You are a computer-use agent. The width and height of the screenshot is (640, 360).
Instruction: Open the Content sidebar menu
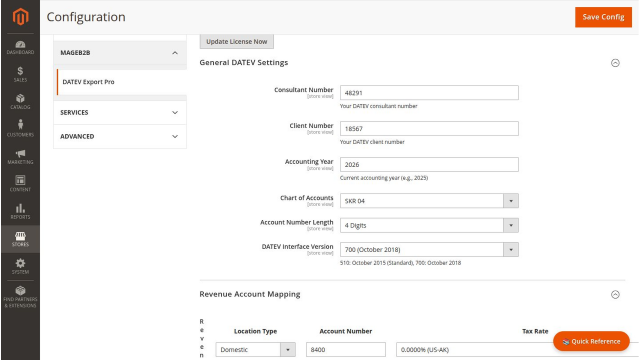pos(20,184)
